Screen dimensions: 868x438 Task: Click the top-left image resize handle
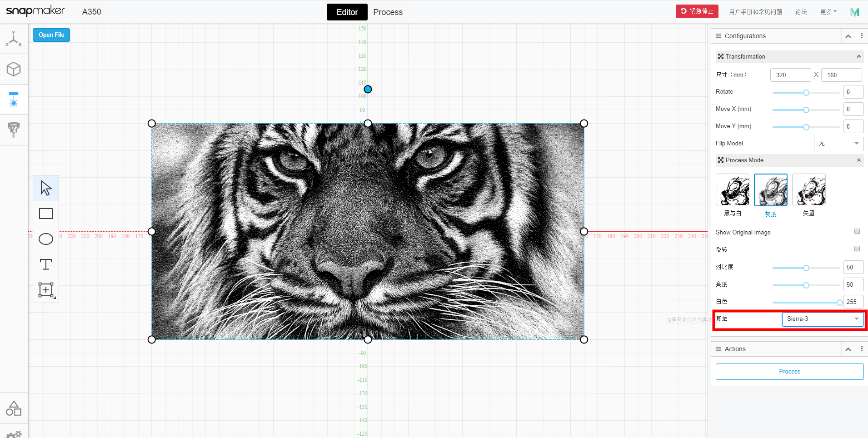[x=152, y=124]
